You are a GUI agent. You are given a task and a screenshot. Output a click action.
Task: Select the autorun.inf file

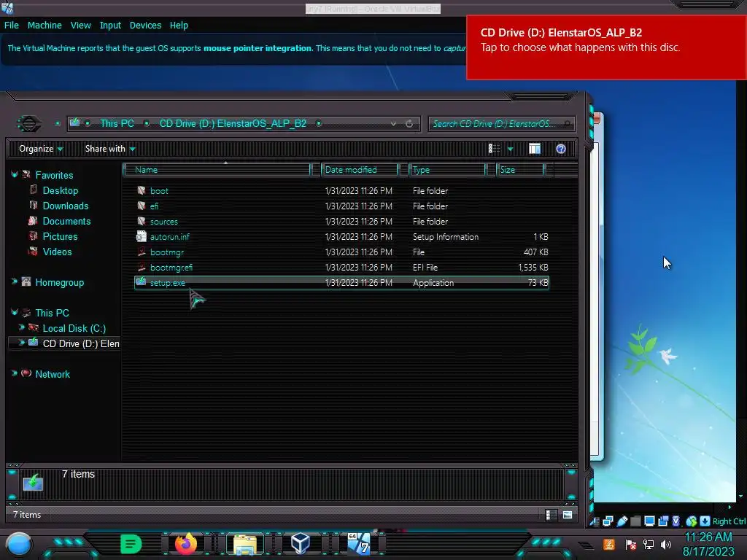(169, 237)
